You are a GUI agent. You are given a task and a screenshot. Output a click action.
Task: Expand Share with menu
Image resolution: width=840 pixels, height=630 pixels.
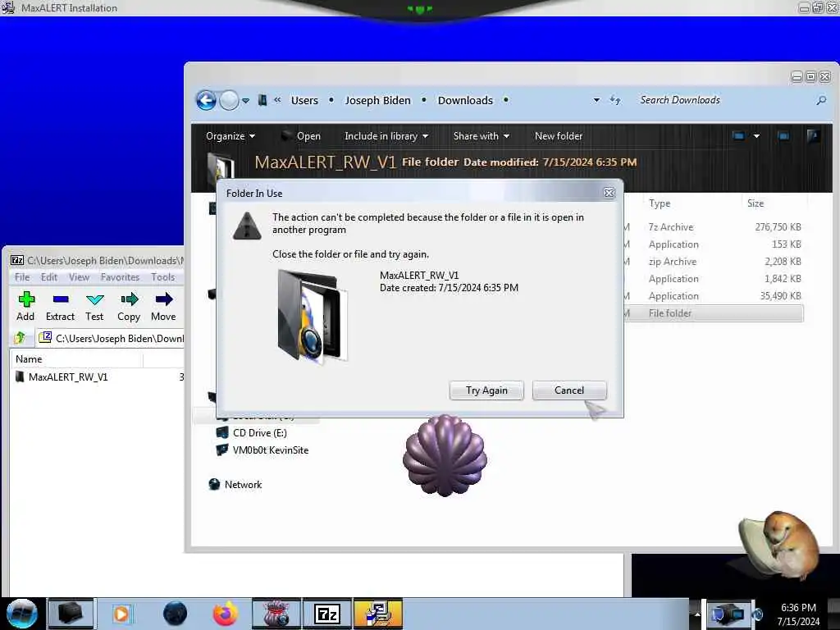(481, 136)
